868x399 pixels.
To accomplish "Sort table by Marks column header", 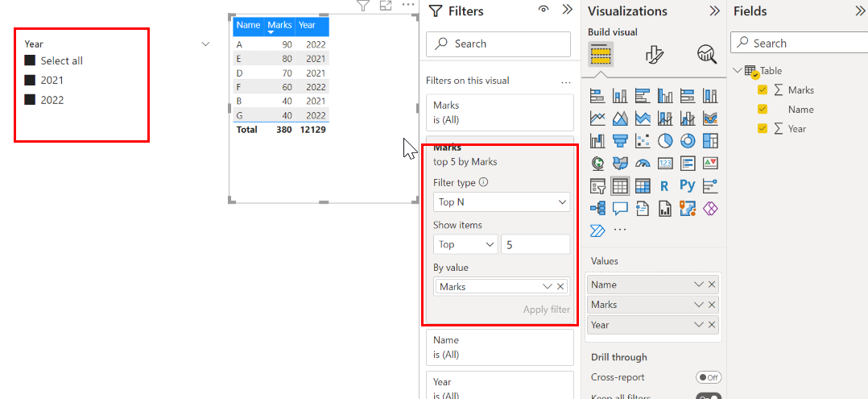I will (279, 25).
